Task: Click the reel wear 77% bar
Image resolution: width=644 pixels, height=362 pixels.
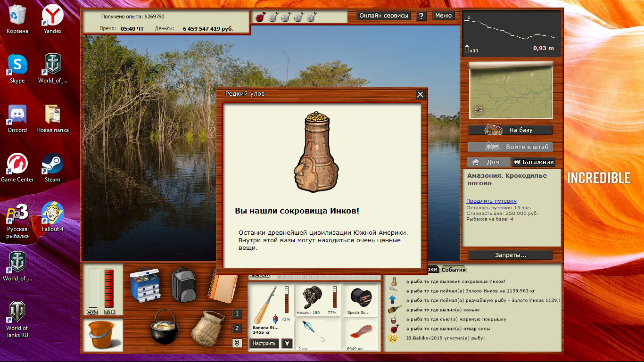Action: tap(335, 297)
